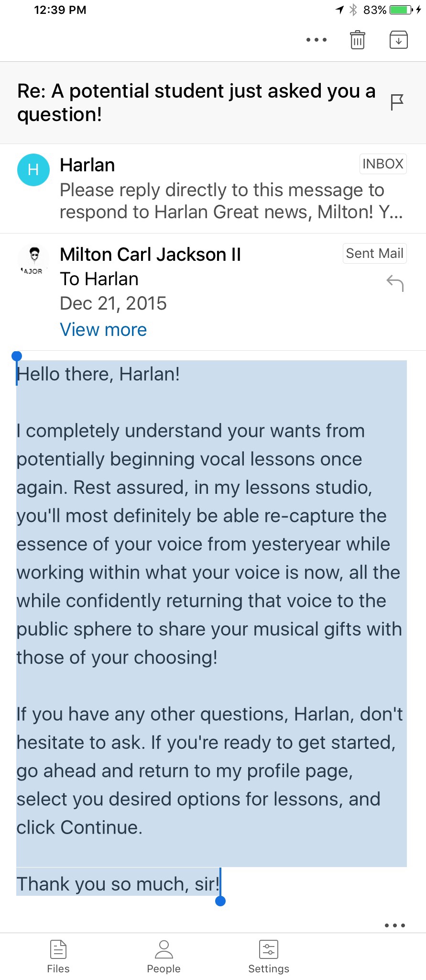The width and height of the screenshot is (426, 980).
Task: Switch to the People tab
Action: [164, 957]
